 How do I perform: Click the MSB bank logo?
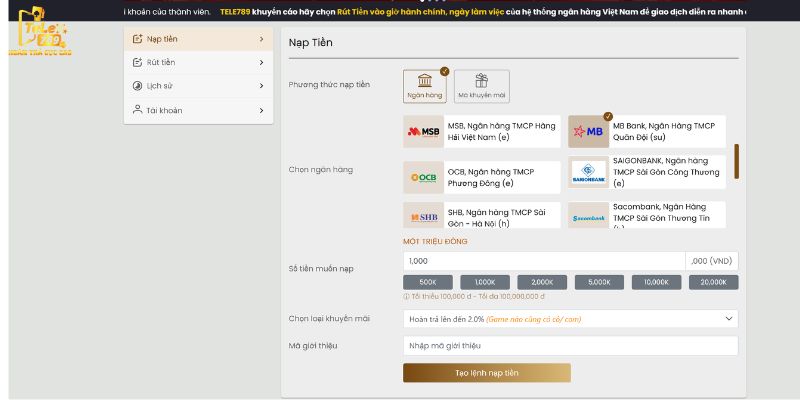pos(423,132)
